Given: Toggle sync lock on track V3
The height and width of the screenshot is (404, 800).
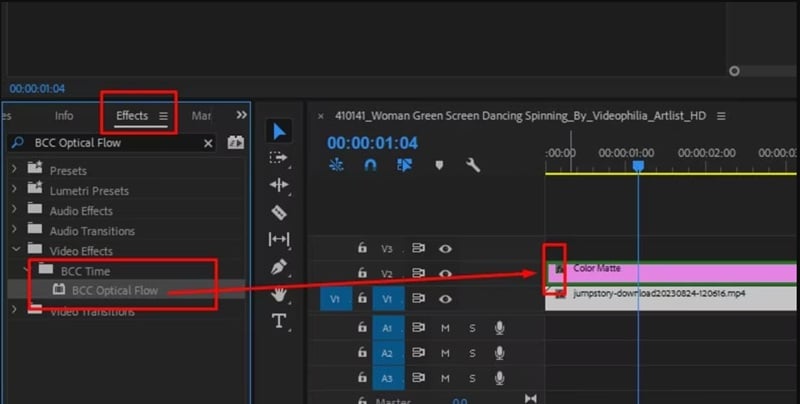Looking at the screenshot, I should pos(418,248).
